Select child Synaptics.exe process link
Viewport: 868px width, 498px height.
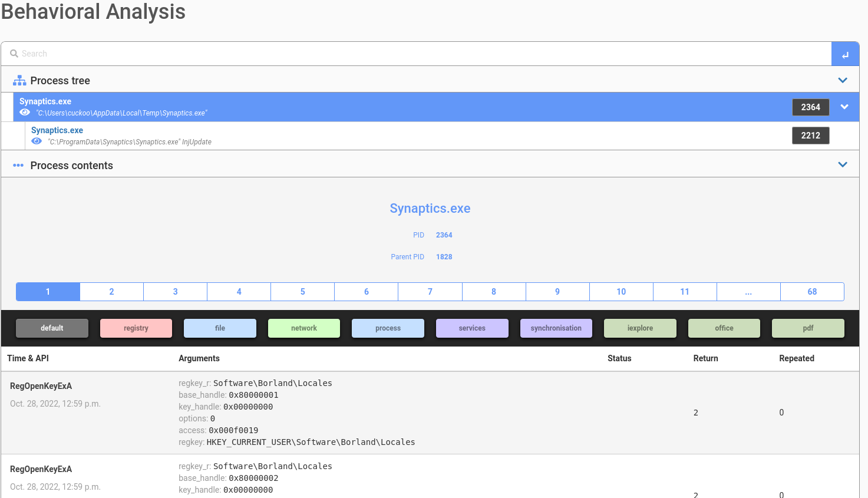coord(57,130)
